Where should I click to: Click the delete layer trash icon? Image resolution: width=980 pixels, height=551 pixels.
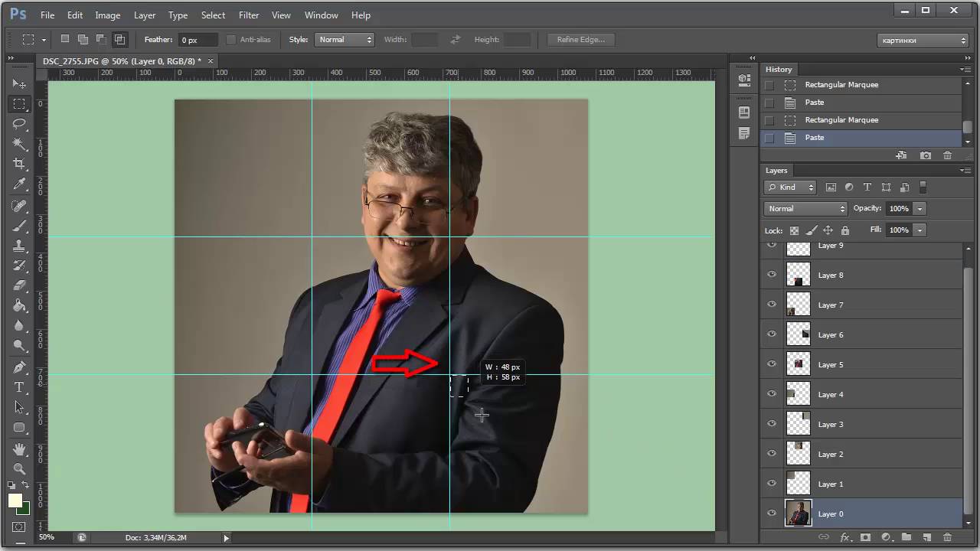[x=947, y=537]
